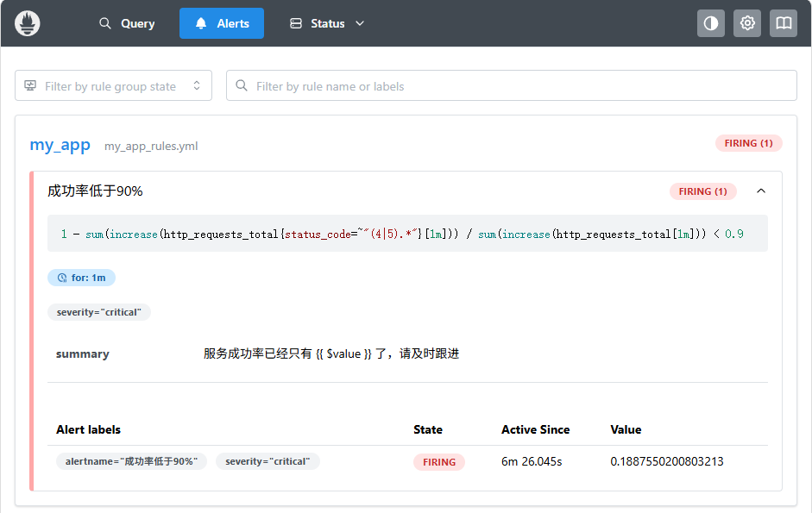Switch to the Query tab
Image resolution: width=812 pixels, height=513 pixels.
[x=127, y=23]
